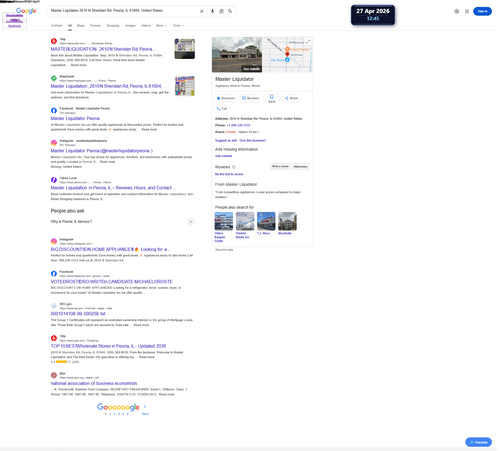The width and height of the screenshot is (500, 451).
Task: Open Marshalls suggestion thumbnail
Action: [287, 221]
